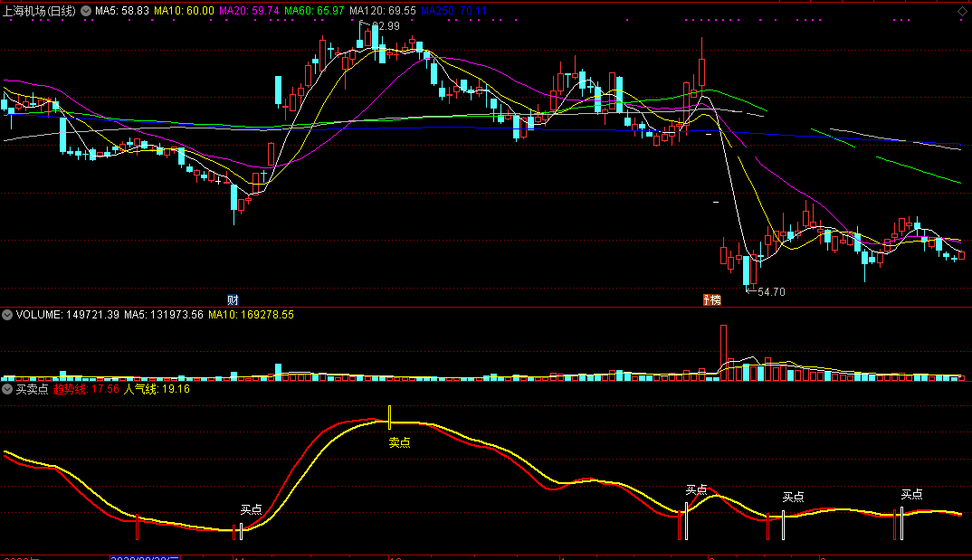Click the MA120: 69.55 label
The image size is (972, 560).
tap(383, 11)
